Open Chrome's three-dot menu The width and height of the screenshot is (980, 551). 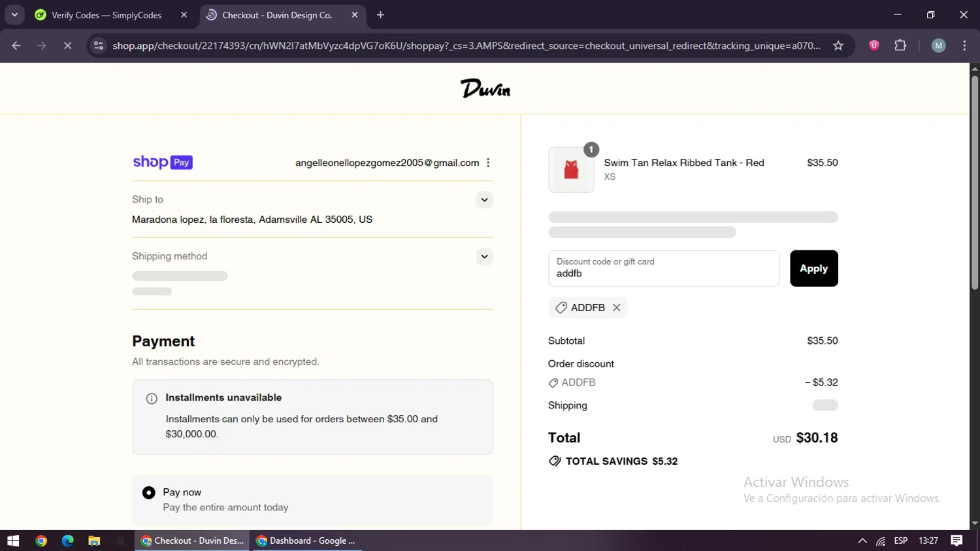click(x=964, y=45)
